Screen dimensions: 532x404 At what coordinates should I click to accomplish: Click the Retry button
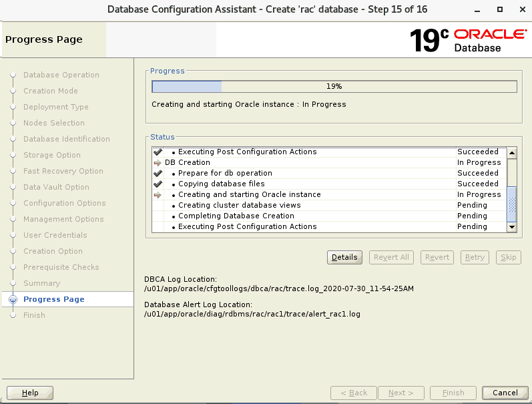coord(475,257)
